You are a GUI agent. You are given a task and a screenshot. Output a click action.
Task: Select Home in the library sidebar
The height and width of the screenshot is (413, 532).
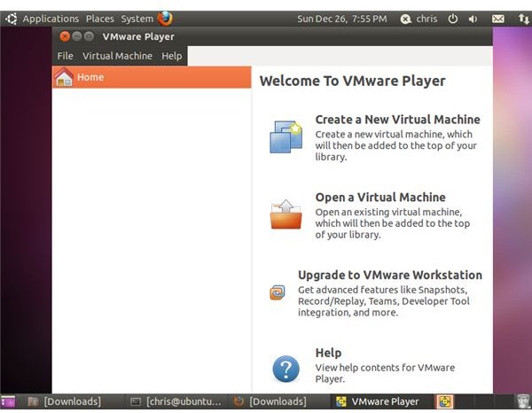coord(152,77)
